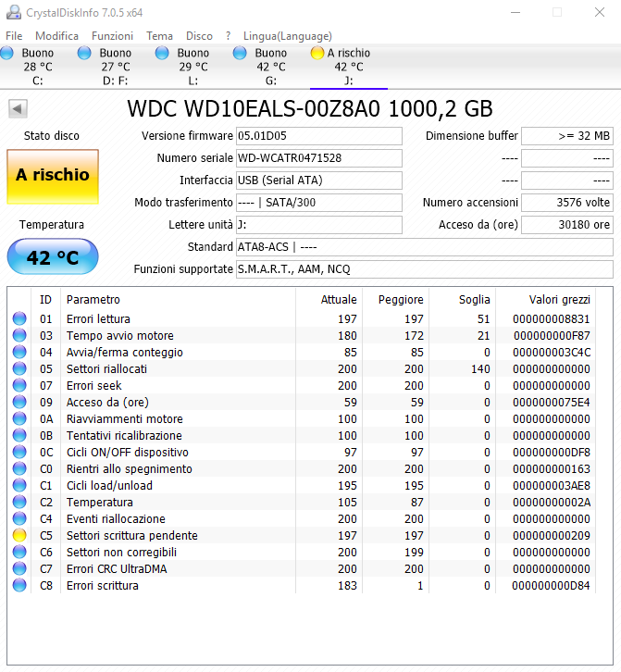Click status orb for Errori lettura row
621x672 pixels.
(x=19, y=318)
